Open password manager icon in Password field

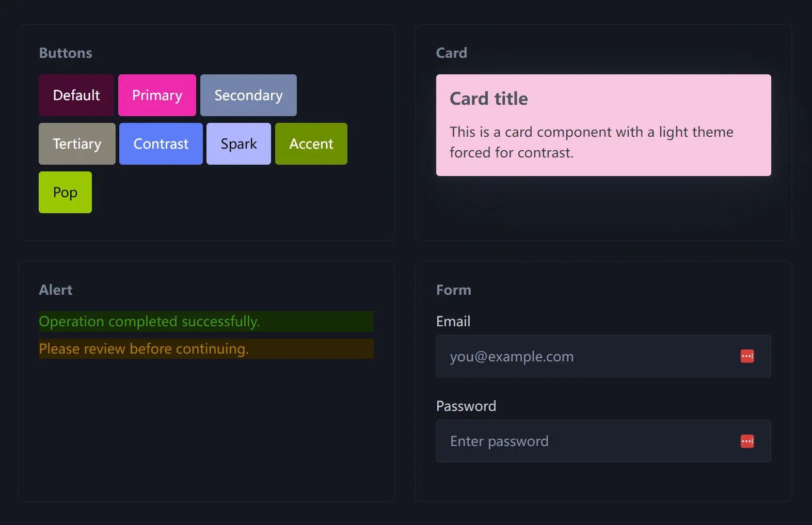point(747,441)
